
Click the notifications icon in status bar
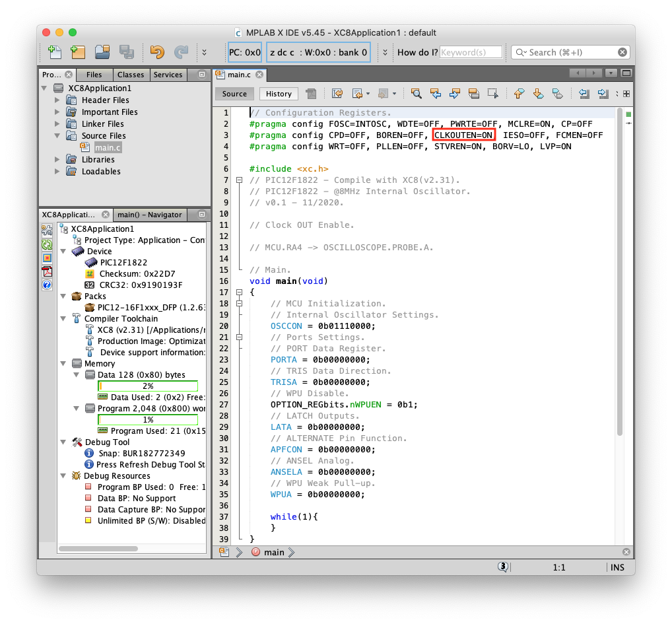click(503, 567)
